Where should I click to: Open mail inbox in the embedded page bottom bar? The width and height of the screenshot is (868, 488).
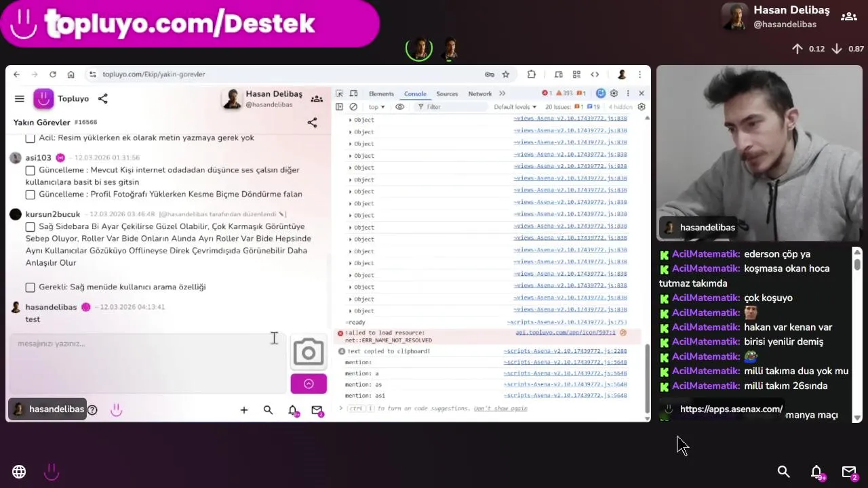pos(317,410)
